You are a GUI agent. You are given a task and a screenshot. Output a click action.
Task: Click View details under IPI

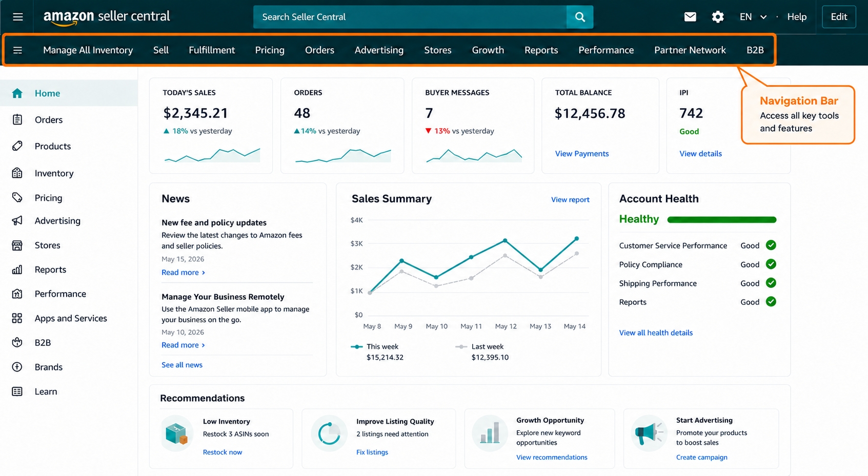[700, 154]
